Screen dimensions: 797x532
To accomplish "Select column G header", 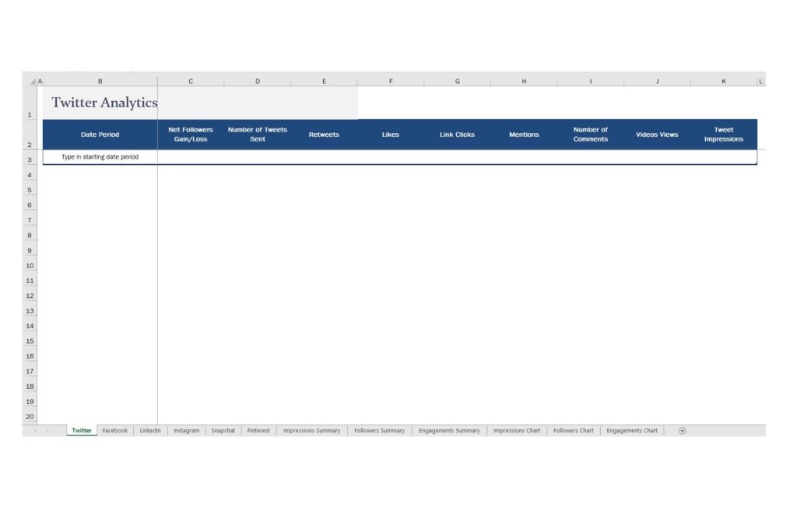I will pos(457,82).
